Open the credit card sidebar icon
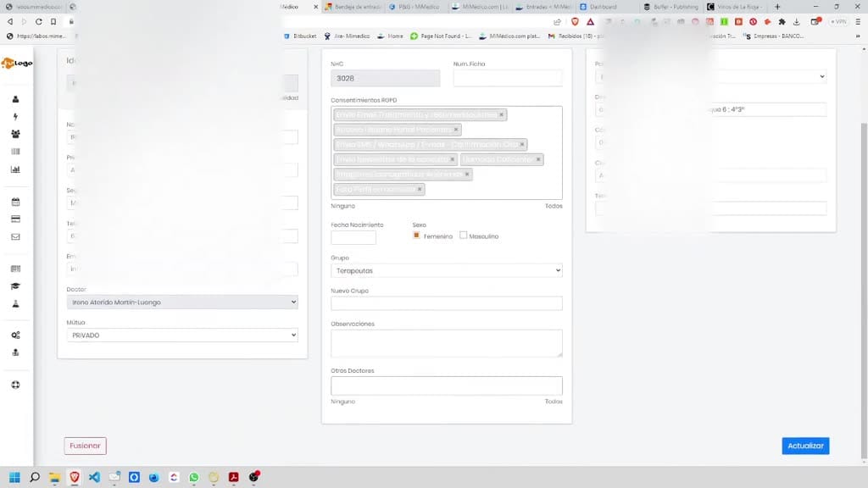 (15, 219)
